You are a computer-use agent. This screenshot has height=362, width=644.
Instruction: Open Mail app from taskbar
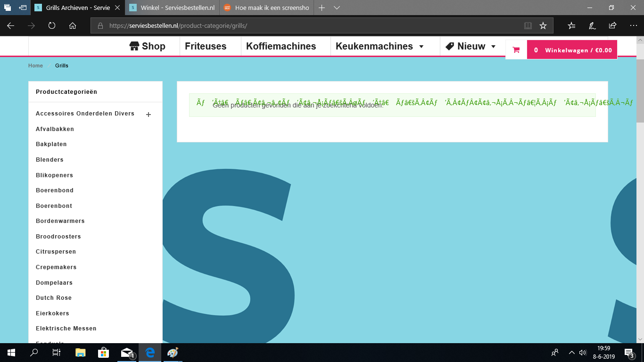(x=127, y=353)
